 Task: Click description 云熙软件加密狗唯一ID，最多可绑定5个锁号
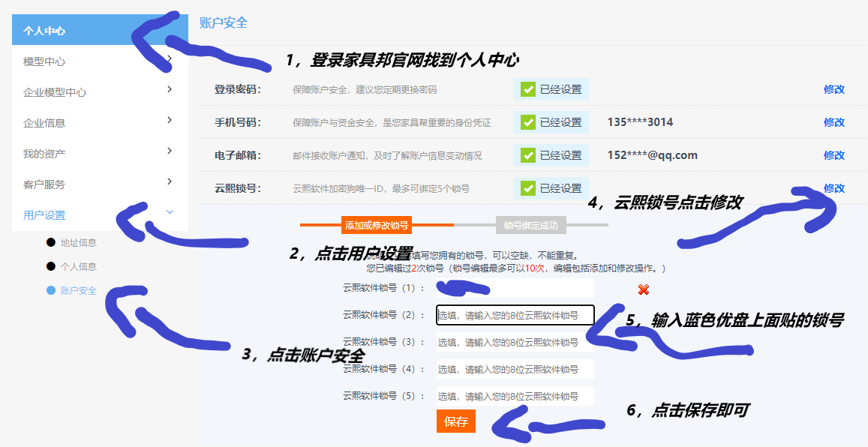point(381,189)
